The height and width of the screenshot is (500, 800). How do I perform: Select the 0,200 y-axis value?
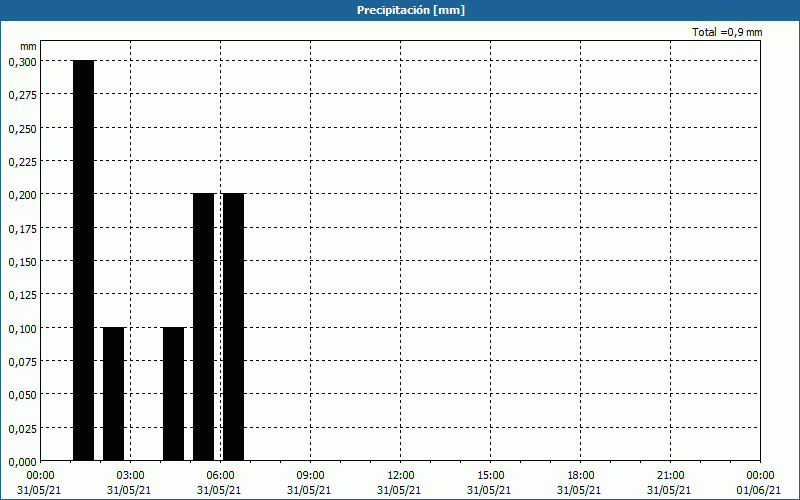click(x=22, y=195)
